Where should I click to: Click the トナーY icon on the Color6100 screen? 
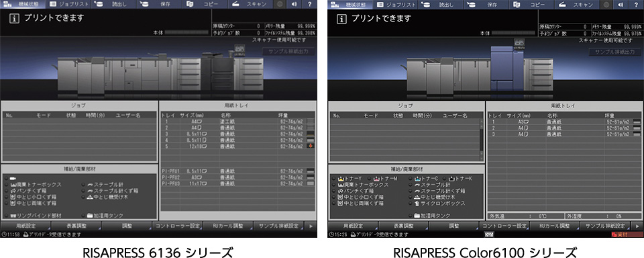click(x=341, y=179)
